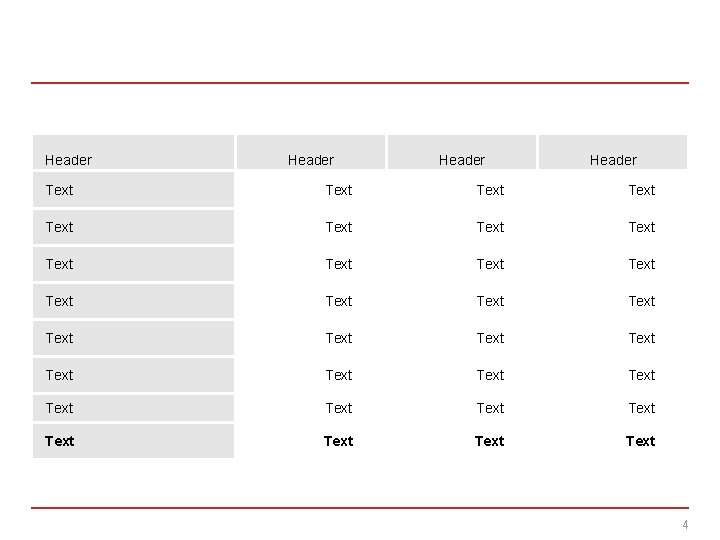
Task: Select the left-aligned Header cell in first column
Action: (x=133, y=152)
